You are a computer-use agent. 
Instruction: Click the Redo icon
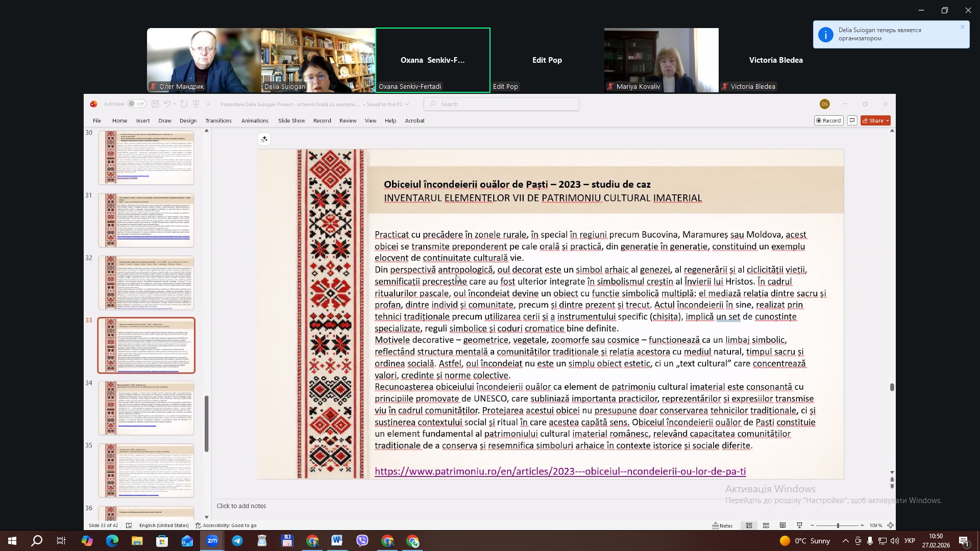(184, 104)
